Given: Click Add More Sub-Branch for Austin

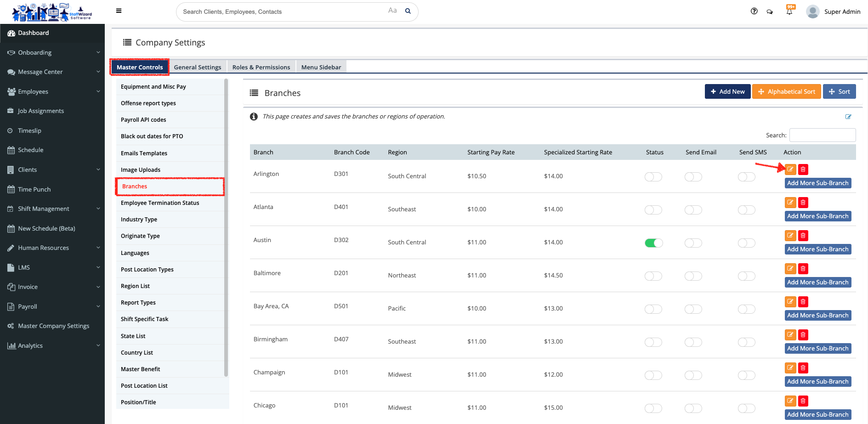Looking at the screenshot, I should point(817,249).
